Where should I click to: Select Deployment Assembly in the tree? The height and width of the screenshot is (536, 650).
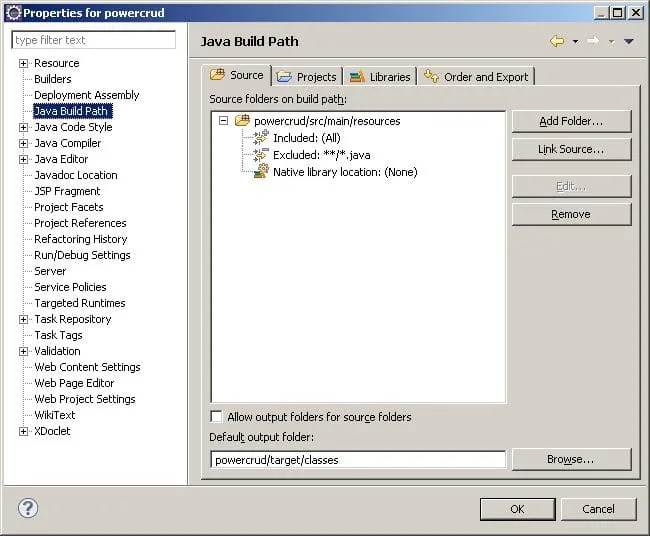[x=87, y=95]
